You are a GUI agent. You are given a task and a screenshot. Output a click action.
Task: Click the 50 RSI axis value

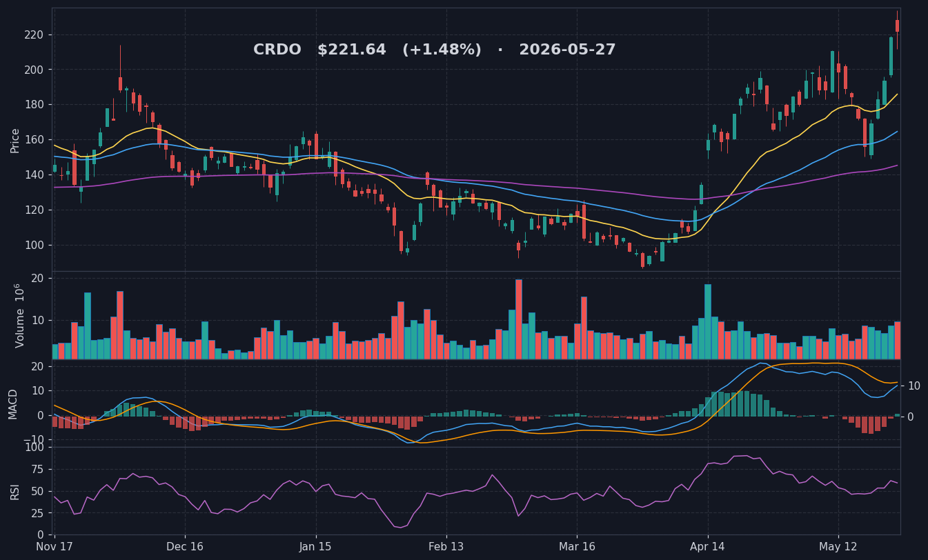click(x=37, y=492)
